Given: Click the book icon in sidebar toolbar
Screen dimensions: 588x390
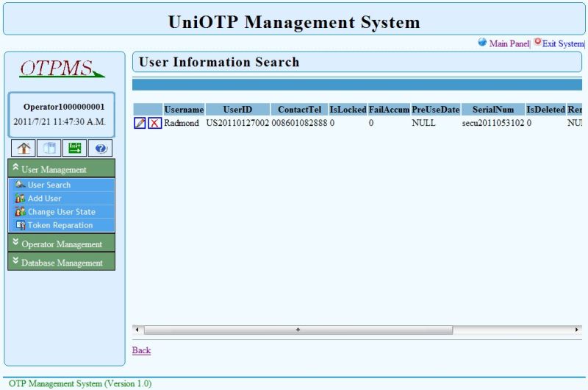Looking at the screenshot, I should pyautogui.click(x=49, y=148).
